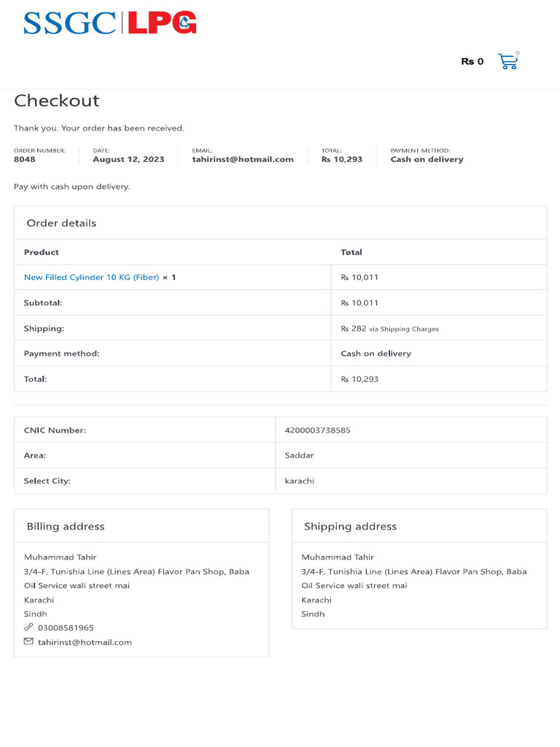This screenshot has width=560, height=747.
Task: Click the Rs 282 shipping charges cell
Action: click(389, 329)
